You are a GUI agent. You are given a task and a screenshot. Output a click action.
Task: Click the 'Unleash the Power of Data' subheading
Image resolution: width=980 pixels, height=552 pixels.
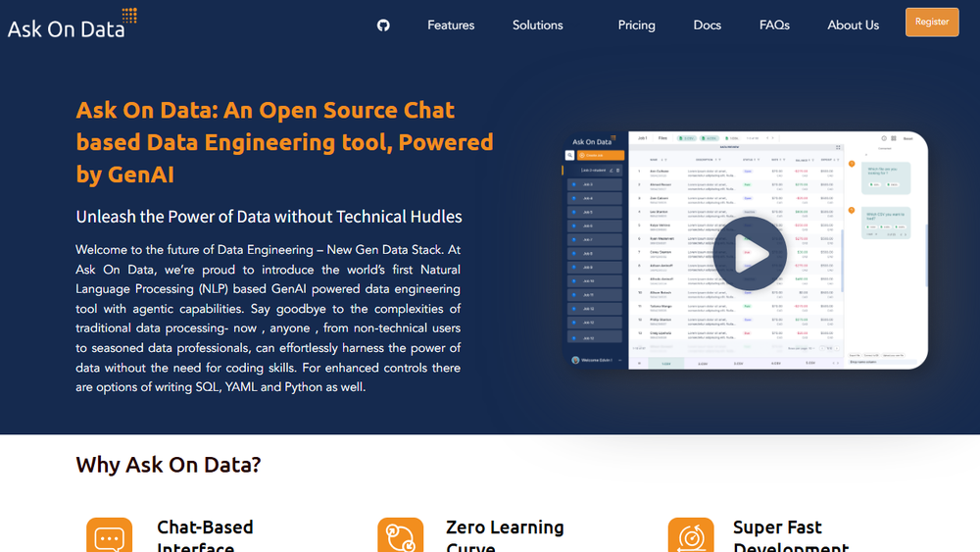click(x=269, y=217)
